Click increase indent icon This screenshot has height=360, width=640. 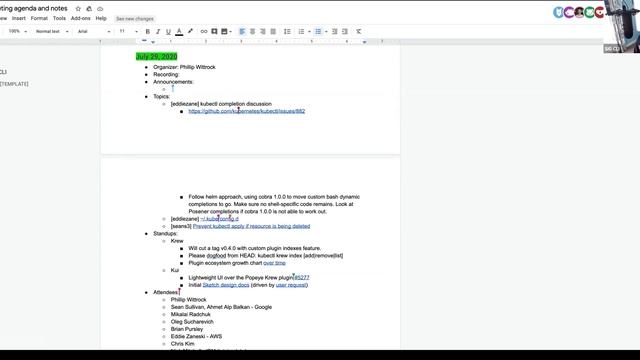(x=345, y=31)
